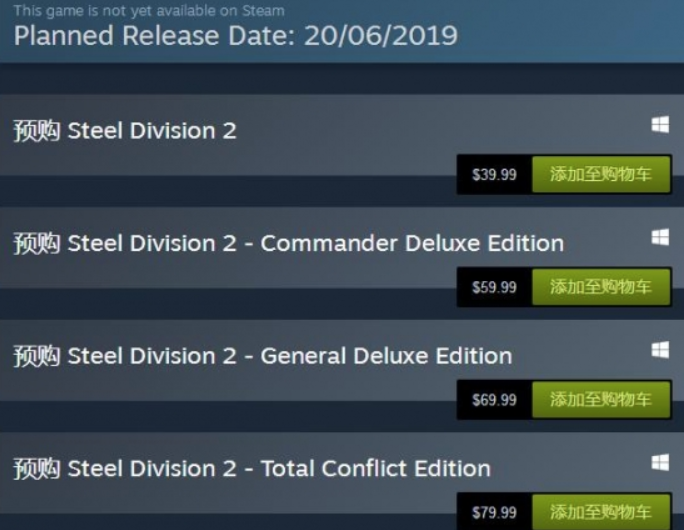This screenshot has height=530, width=684.
Task: Add base Steel Division 2 to cart
Action: [x=601, y=174]
